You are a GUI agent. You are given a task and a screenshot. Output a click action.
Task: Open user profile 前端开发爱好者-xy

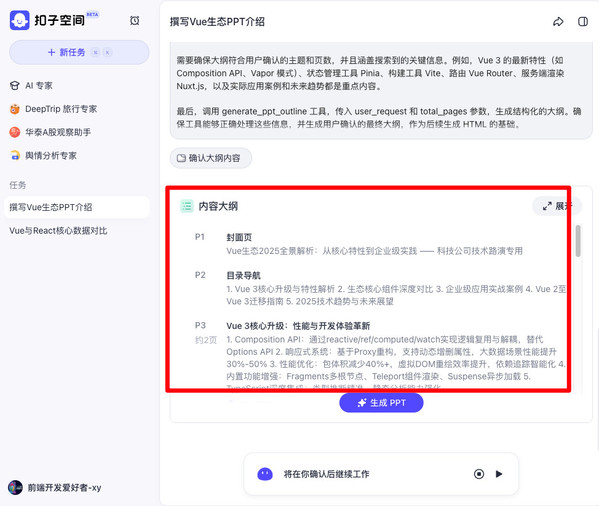pyautogui.click(x=55, y=488)
